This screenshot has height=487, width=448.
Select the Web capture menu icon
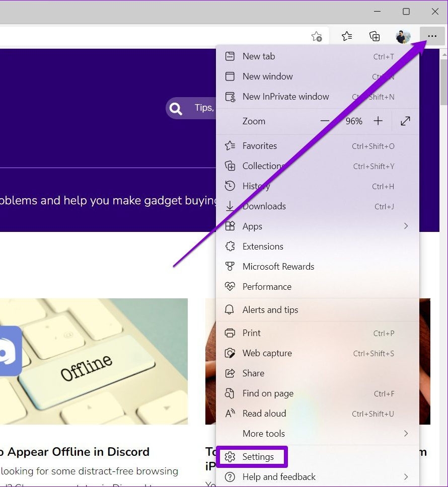[230, 353]
